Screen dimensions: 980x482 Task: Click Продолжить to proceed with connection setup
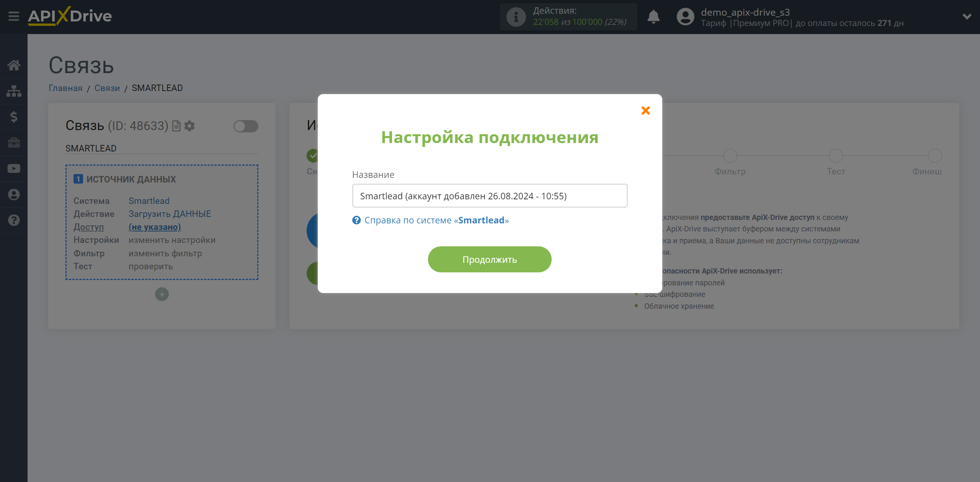(x=490, y=259)
